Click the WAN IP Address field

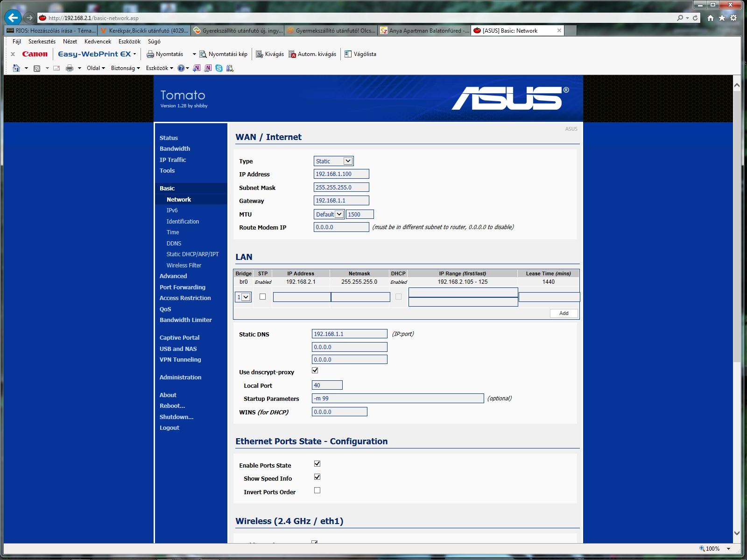(x=341, y=174)
